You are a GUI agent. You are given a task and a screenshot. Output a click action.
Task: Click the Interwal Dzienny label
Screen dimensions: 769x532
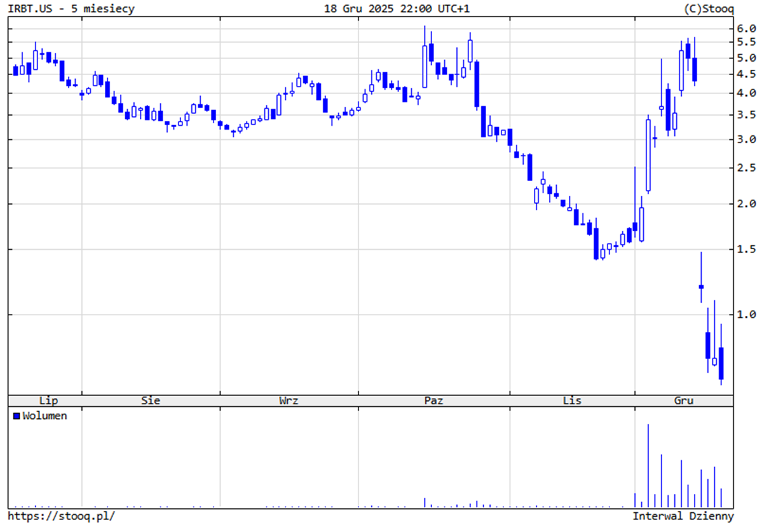click(x=683, y=516)
